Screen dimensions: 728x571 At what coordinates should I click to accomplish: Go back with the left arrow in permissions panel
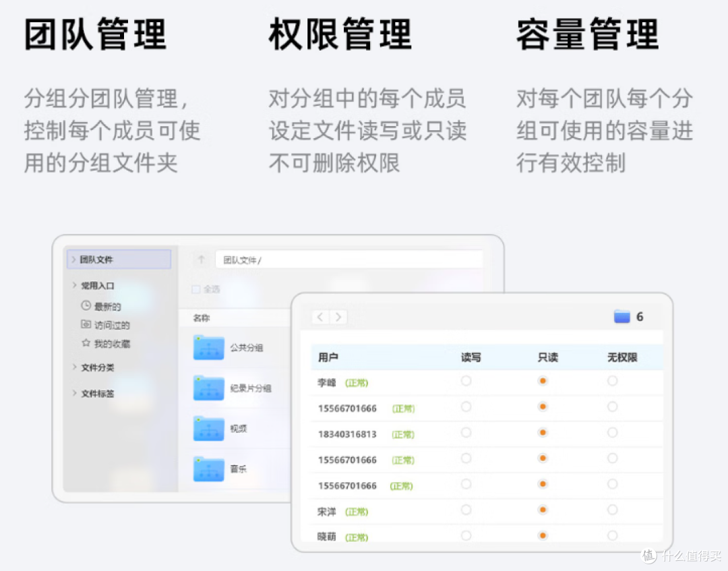click(320, 317)
